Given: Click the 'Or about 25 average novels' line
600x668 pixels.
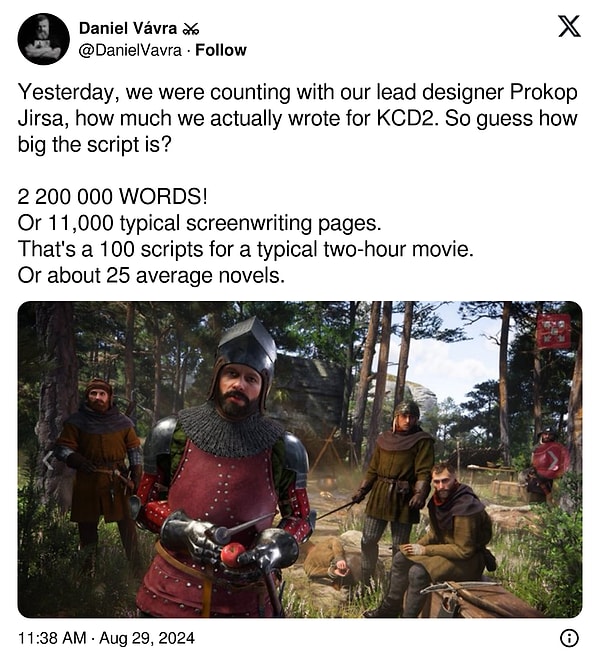Looking at the screenshot, I should coord(151,275).
